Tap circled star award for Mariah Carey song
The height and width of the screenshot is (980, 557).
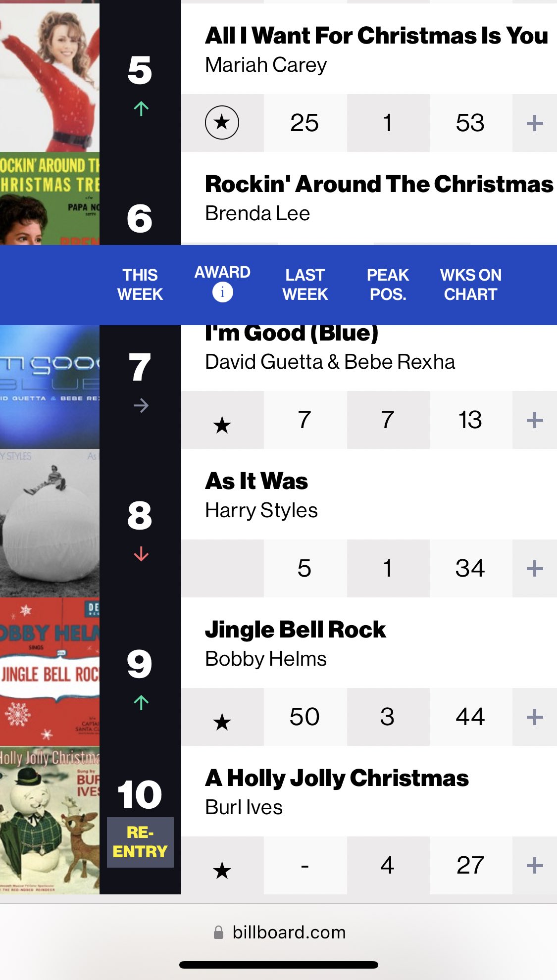click(222, 122)
